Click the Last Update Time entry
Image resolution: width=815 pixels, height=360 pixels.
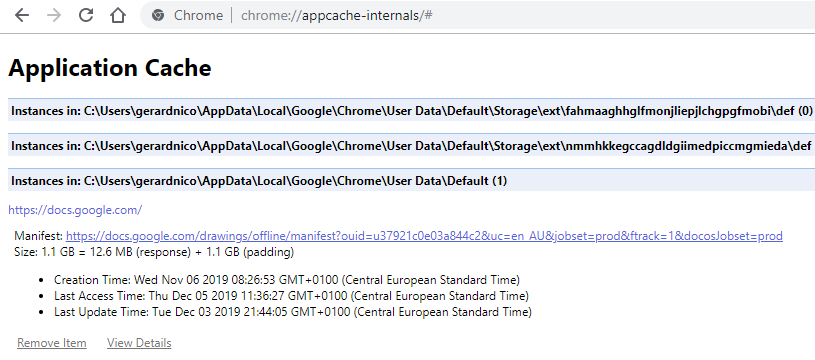(x=293, y=312)
